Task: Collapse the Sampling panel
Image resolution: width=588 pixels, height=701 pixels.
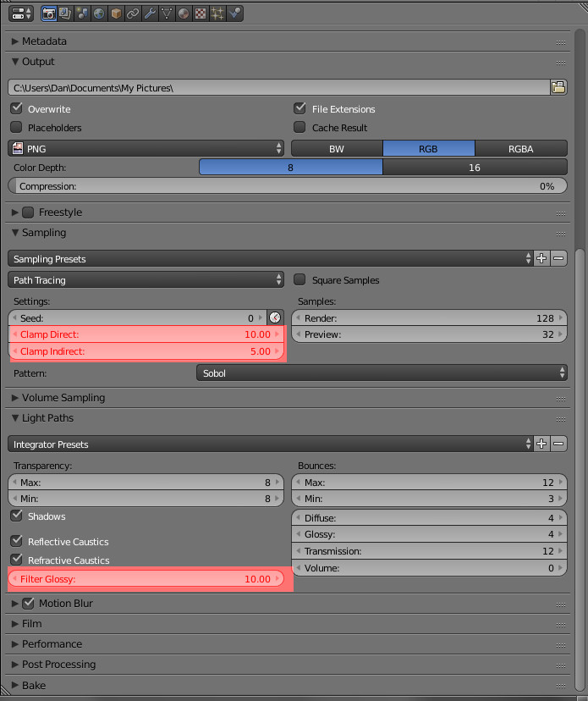Action: pos(14,233)
